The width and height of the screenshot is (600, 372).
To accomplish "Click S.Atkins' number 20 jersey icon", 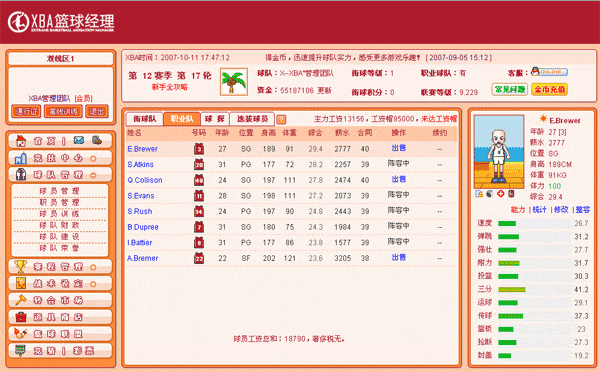I will pyautogui.click(x=199, y=164).
